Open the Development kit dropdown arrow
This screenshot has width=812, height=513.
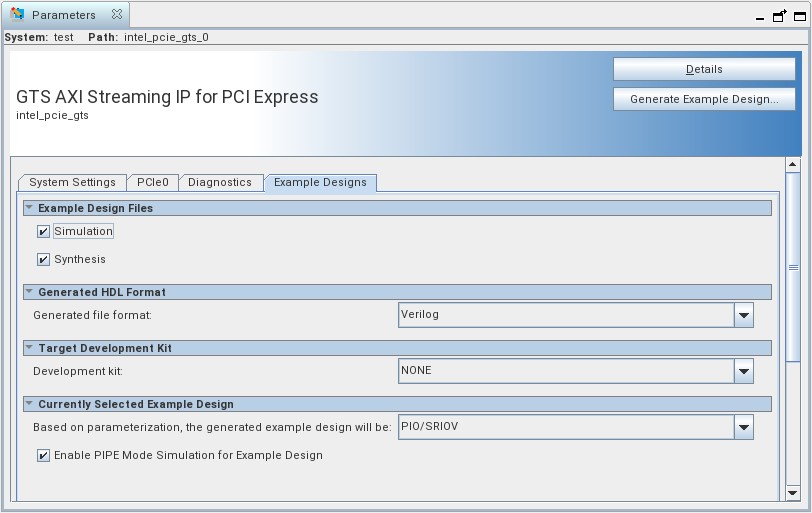[744, 371]
